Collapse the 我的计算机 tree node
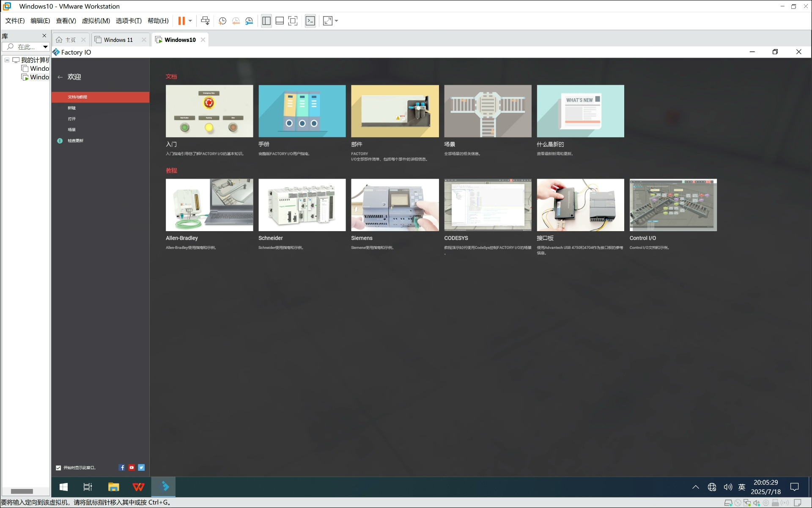This screenshot has height=508, width=812. (x=7, y=60)
